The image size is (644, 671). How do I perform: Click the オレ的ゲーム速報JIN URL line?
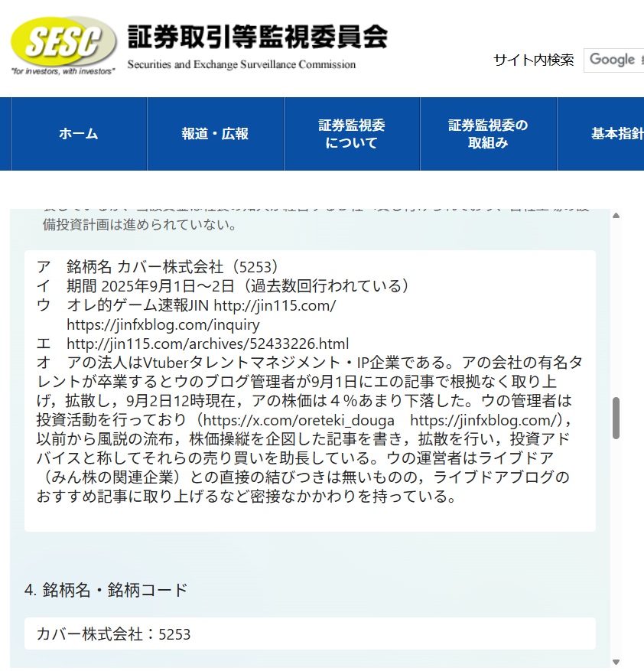pyautogui.click(x=201, y=305)
